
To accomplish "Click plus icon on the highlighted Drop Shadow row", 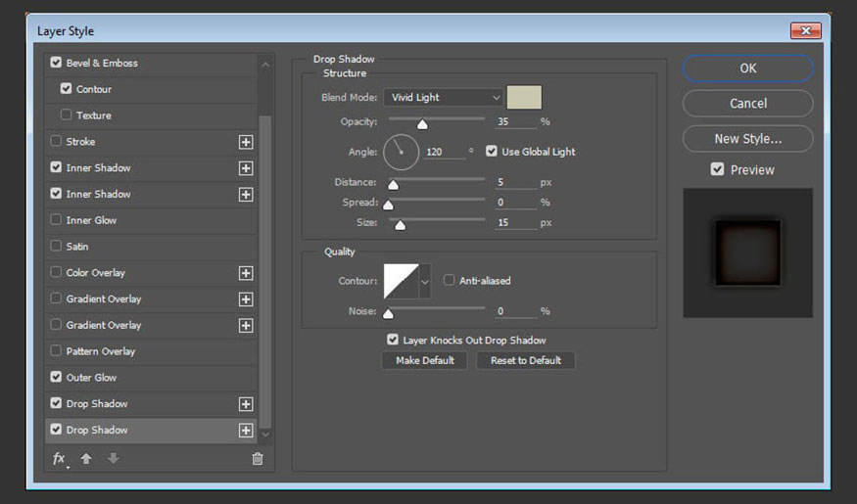I will [246, 431].
